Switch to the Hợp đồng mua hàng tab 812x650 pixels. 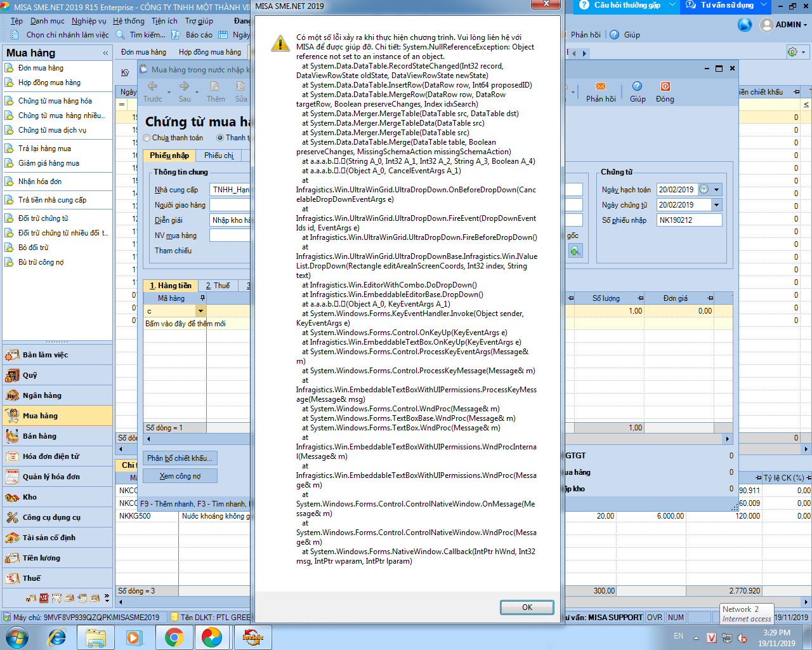coord(210,52)
